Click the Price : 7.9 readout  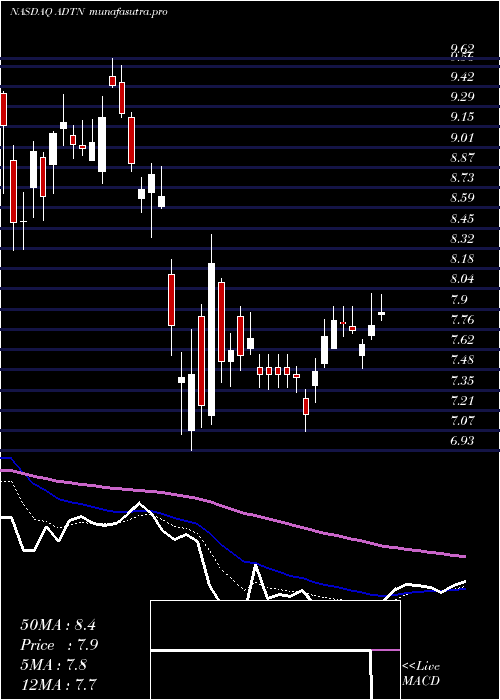click(x=59, y=645)
